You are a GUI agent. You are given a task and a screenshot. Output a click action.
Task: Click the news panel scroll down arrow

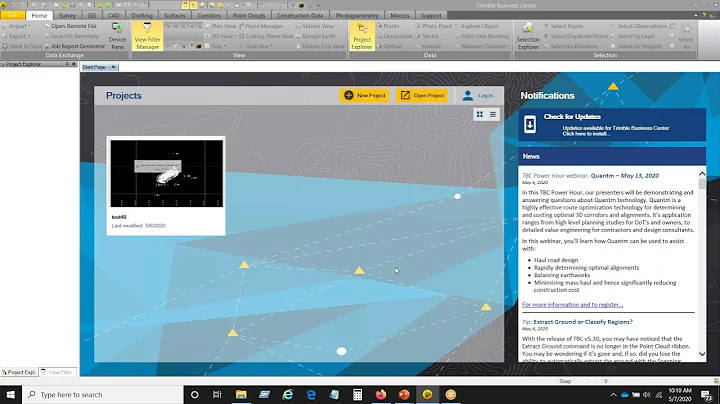(702, 354)
